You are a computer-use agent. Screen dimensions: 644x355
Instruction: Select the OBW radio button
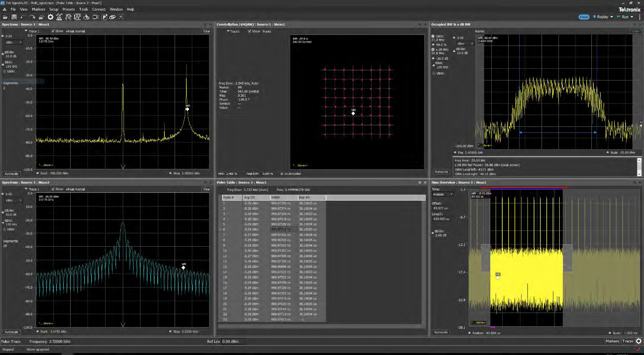tap(433, 36)
